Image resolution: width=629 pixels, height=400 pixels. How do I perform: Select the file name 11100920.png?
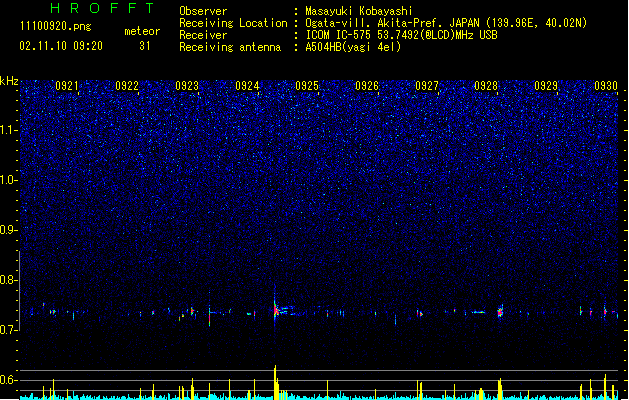coord(56,27)
